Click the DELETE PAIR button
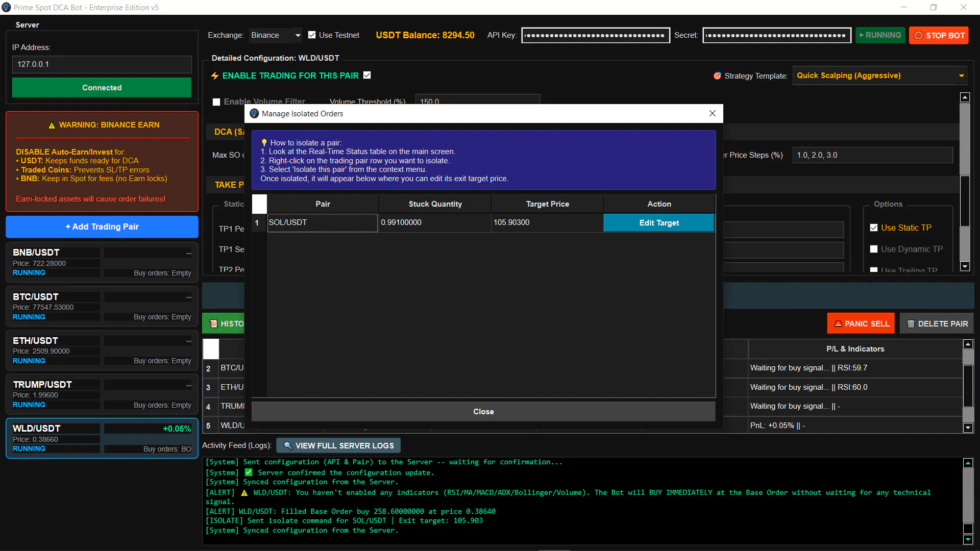The width and height of the screenshot is (980, 551). pyautogui.click(x=937, y=323)
